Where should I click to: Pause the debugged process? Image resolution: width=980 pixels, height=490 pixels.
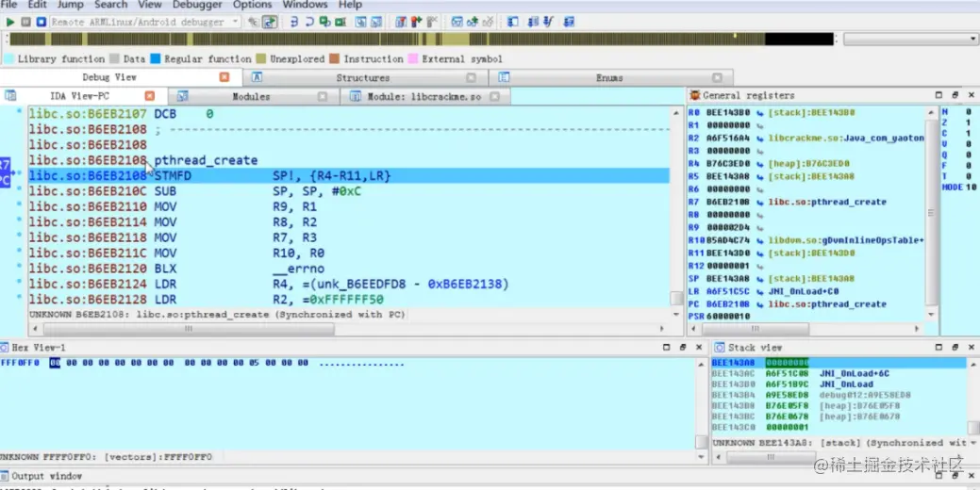[25, 22]
